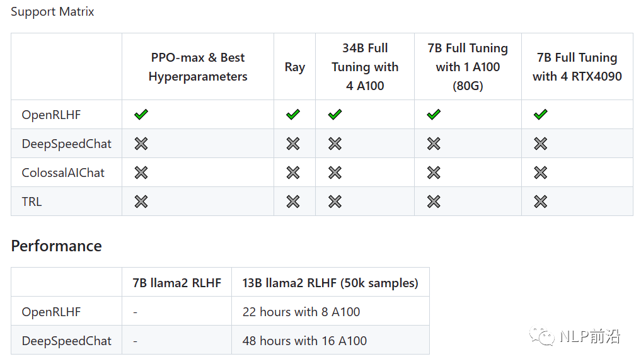Viewport: 641px width, 364px height.
Task: Click the WeChat logo near NLP前沿 watermark
Action: (542, 336)
